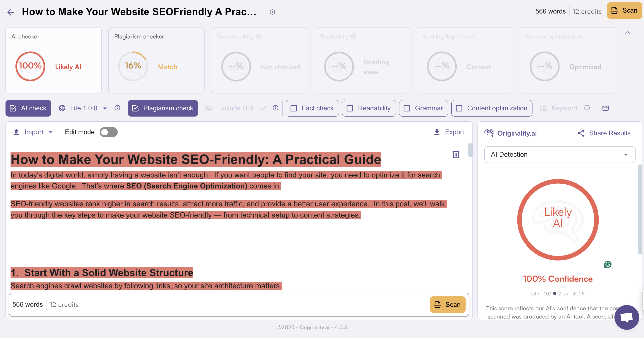Click the '100% Confidence' text
Screen dimensions: 644x338
pos(558,279)
